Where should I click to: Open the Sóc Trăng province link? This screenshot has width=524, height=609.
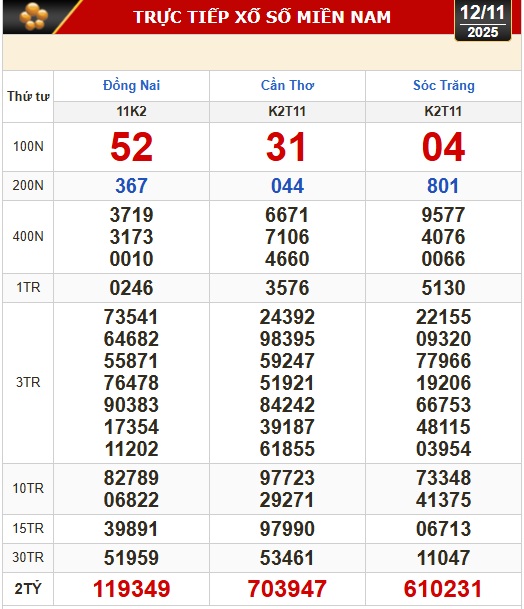[444, 85]
